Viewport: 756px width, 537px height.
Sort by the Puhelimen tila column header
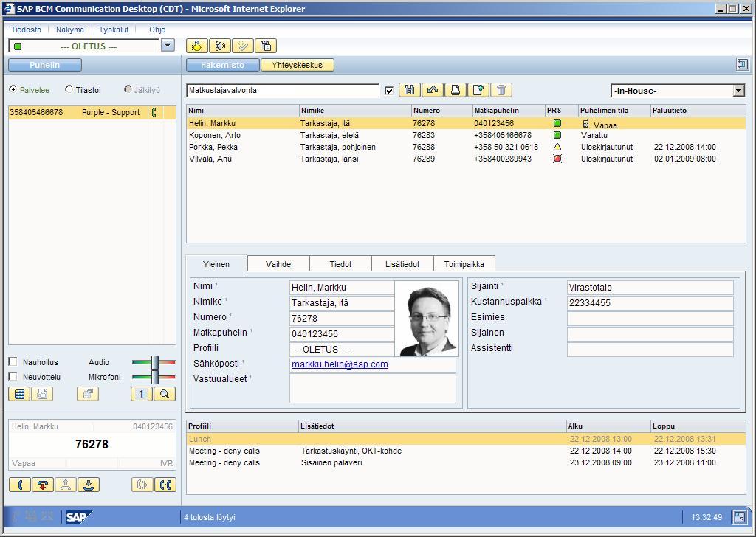(x=614, y=111)
